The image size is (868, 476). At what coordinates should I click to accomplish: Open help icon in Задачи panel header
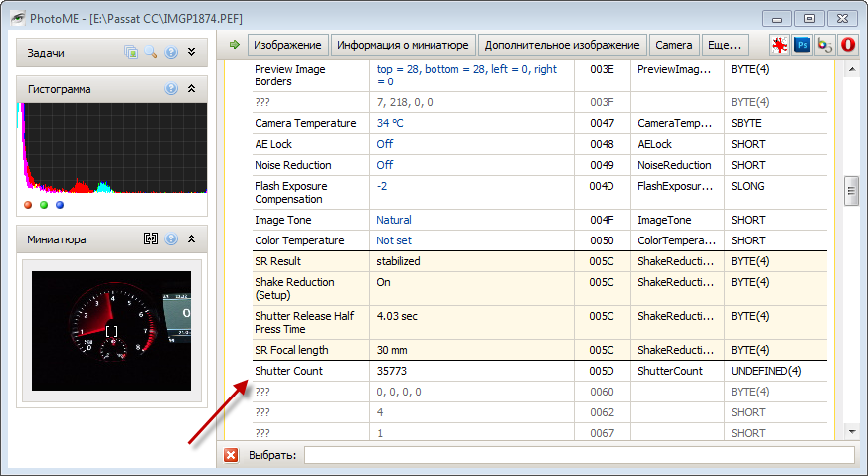[171, 52]
